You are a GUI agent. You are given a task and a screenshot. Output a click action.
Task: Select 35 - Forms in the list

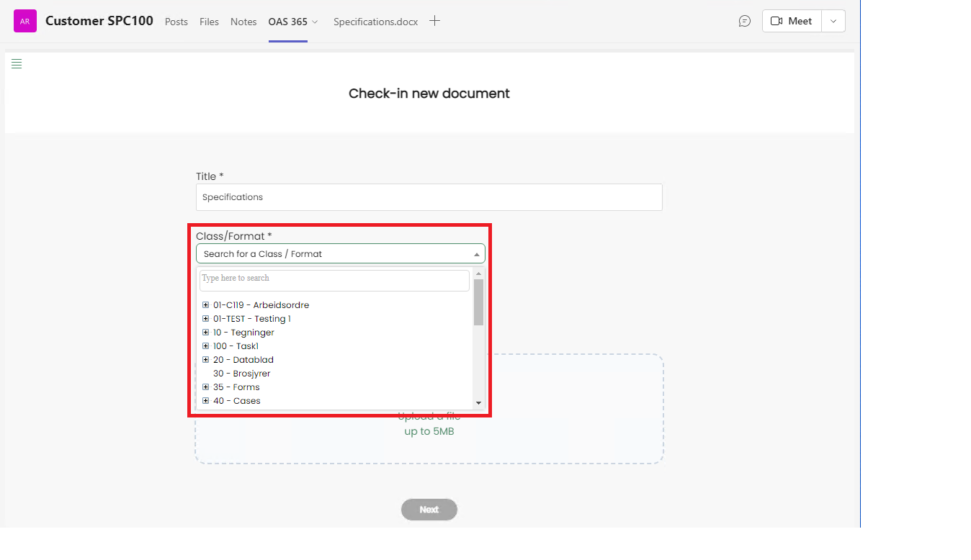236,387
